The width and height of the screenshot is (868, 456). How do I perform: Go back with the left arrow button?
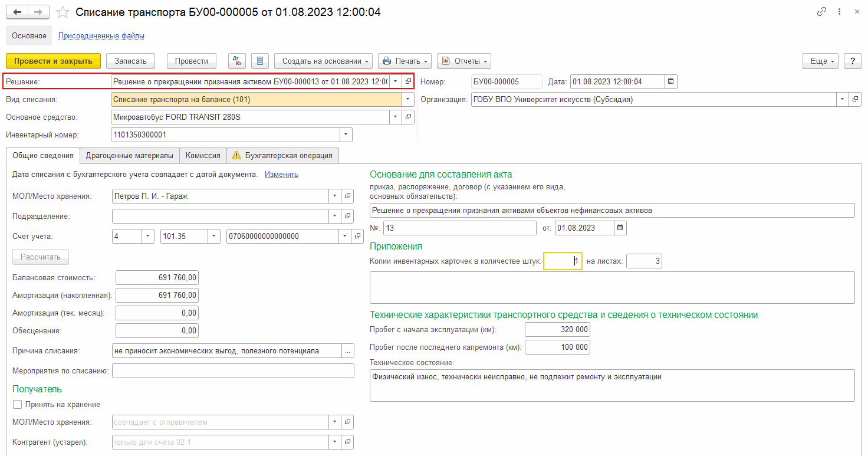[17, 12]
